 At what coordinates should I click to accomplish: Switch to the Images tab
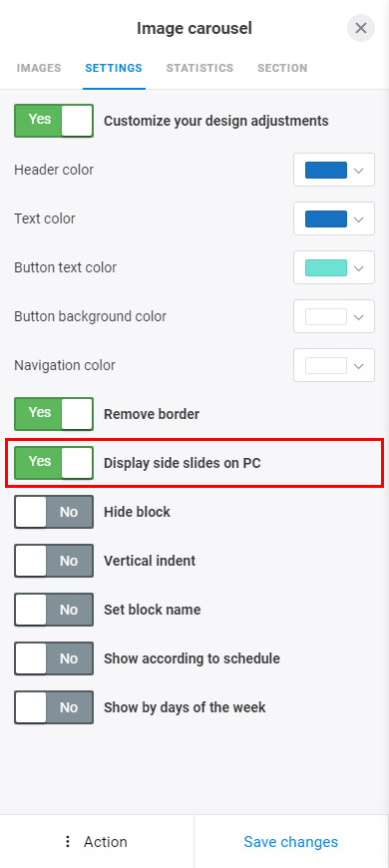tap(39, 68)
